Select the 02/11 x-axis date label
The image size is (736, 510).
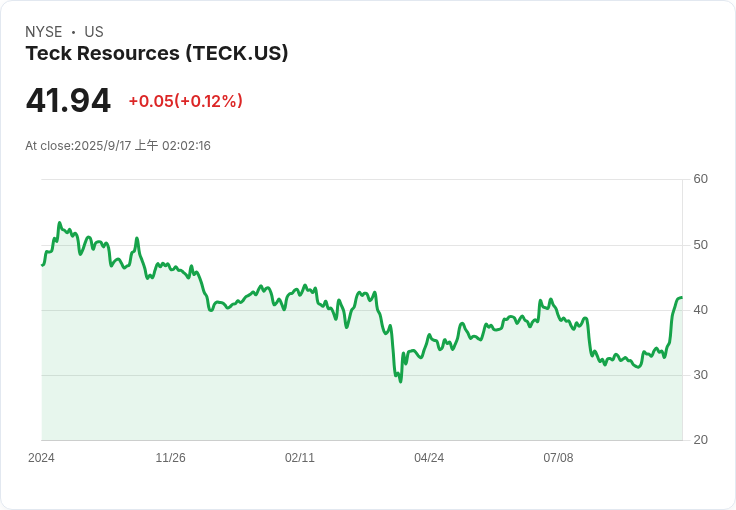tap(299, 458)
